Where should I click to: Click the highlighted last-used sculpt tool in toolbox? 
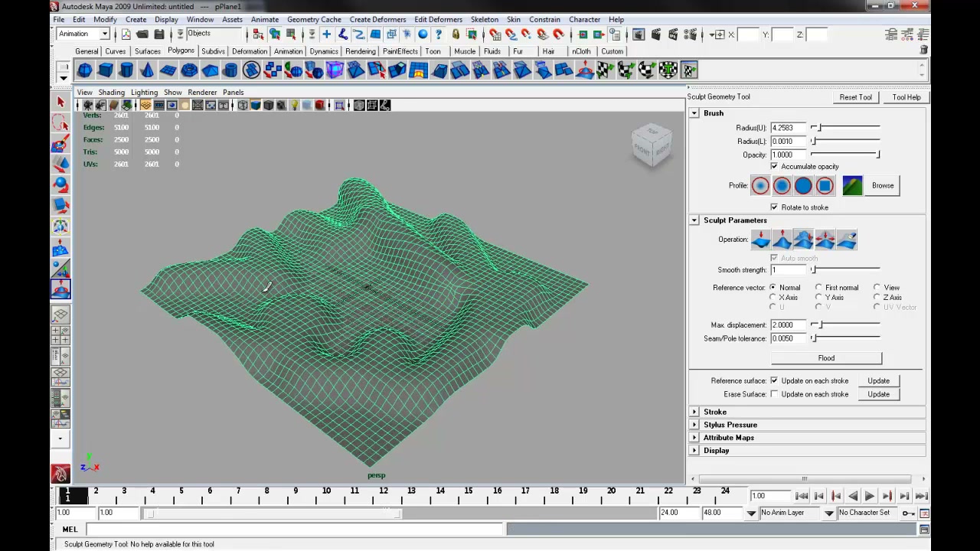point(60,289)
